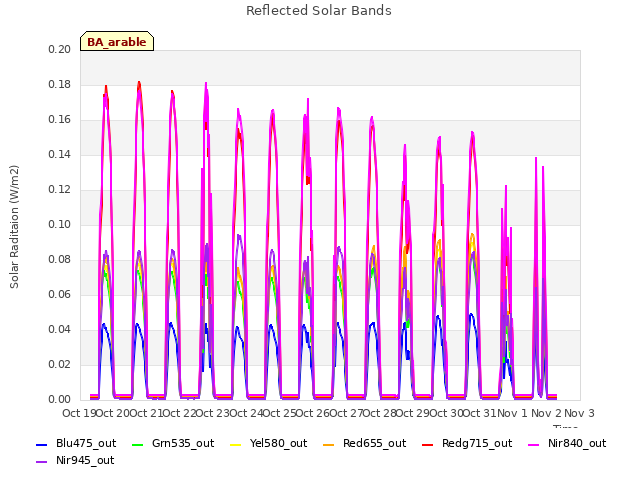This screenshot has height=480, width=640.
Task: Click the green Grn535_out legend swatch
Action: (138, 444)
